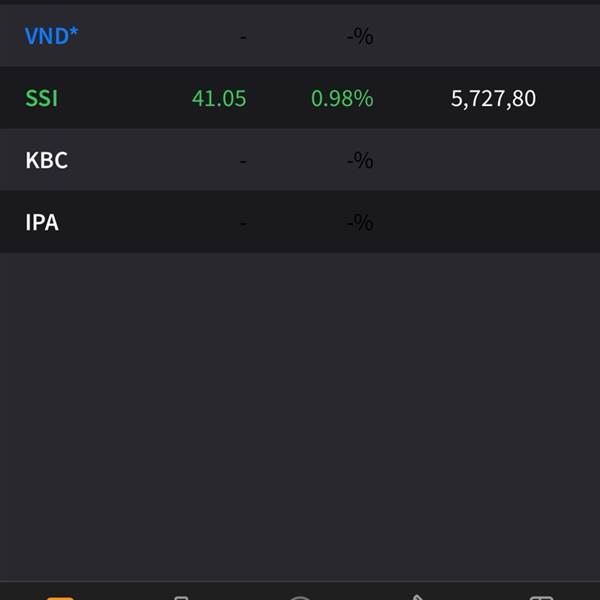
Task: Select the SSI ticker symbol
Action: point(42,98)
